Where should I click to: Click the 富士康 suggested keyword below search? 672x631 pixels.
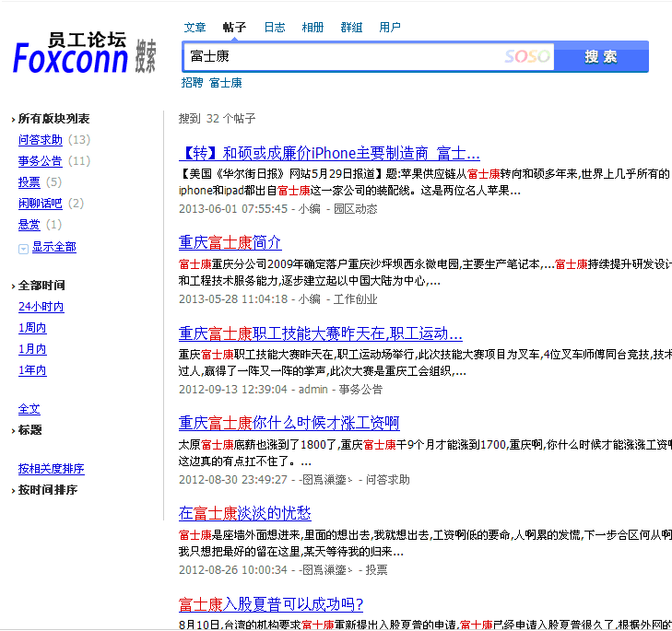(226, 82)
